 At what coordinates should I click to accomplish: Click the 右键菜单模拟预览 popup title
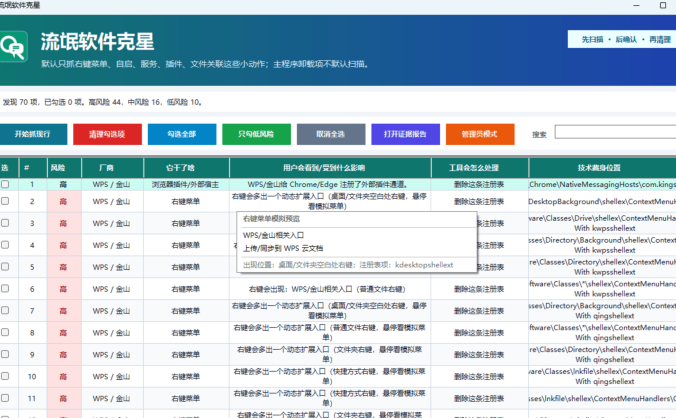coord(271,218)
